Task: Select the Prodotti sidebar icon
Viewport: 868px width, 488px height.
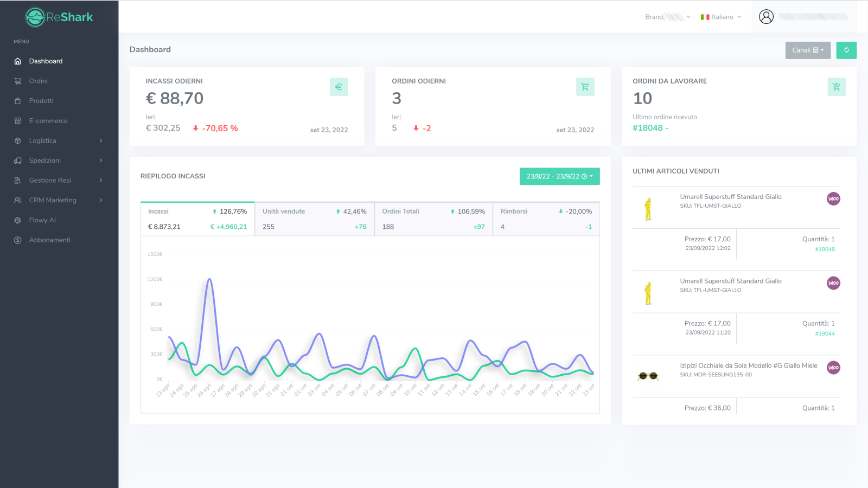Action: click(x=17, y=100)
